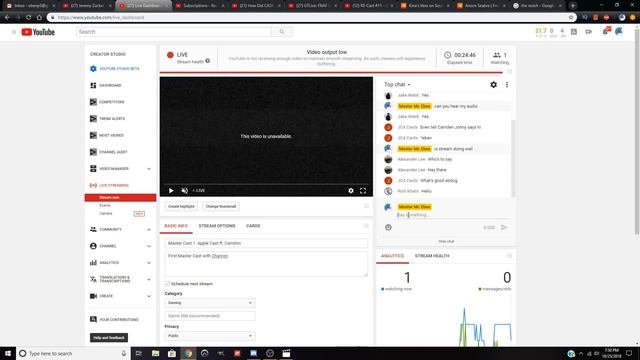Expand the Channel section

(x=149, y=246)
